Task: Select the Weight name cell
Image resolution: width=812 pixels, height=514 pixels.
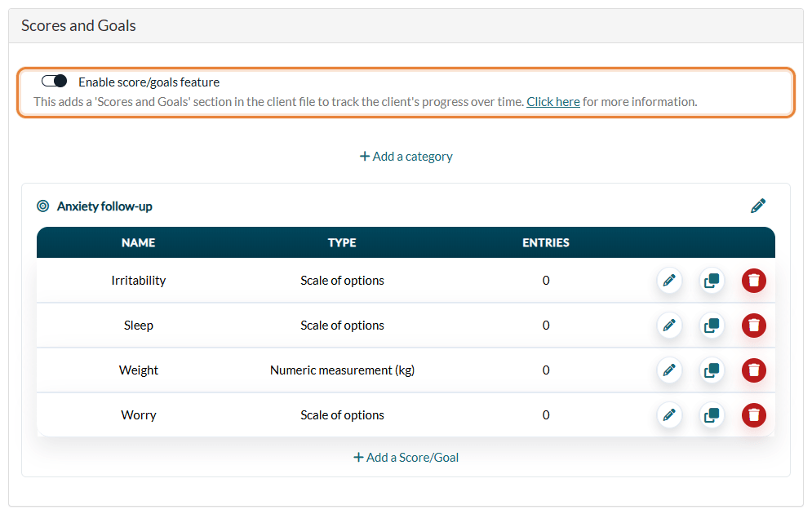Action: [138, 370]
